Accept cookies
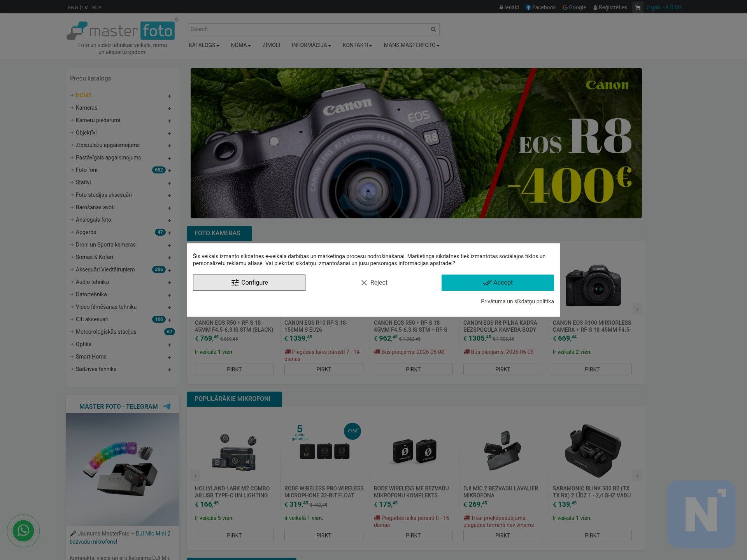 498,283
